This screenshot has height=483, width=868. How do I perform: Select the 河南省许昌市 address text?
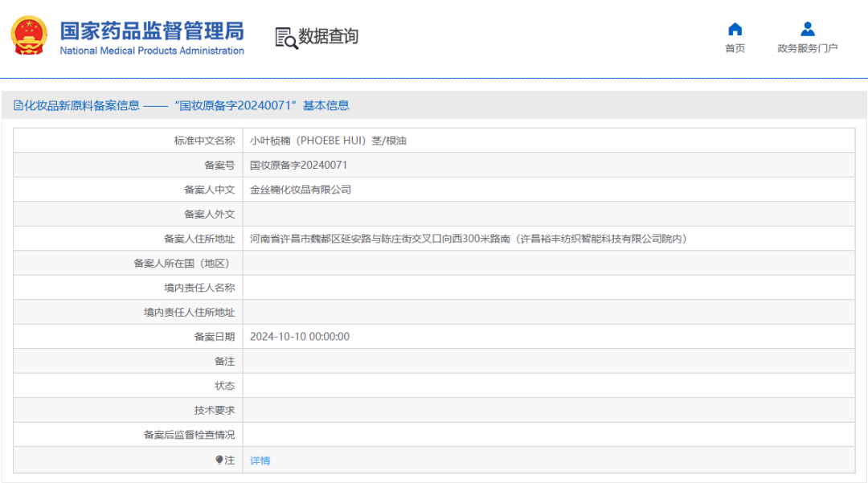(x=469, y=239)
